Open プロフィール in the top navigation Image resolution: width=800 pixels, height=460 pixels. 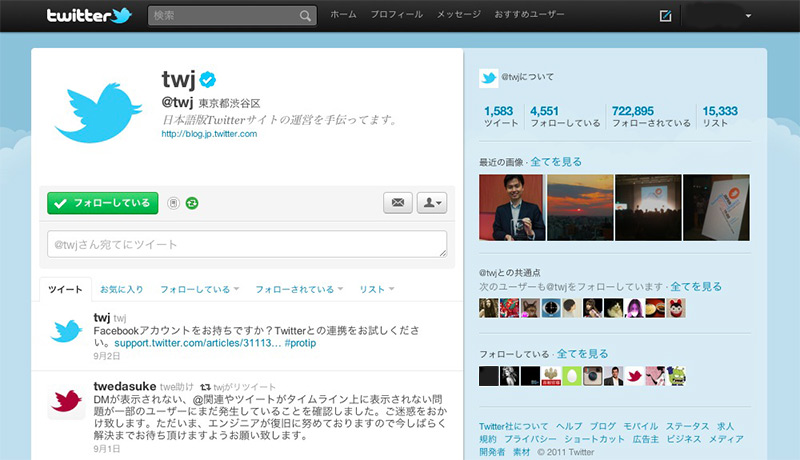pos(396,14)
